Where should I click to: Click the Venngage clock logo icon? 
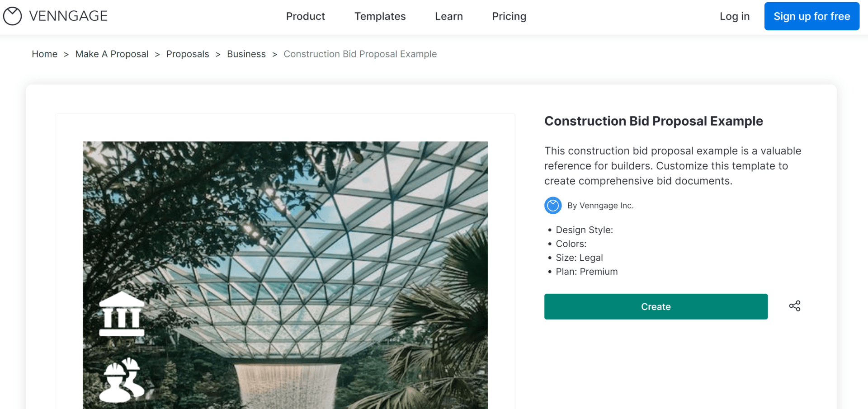(12, 16)
